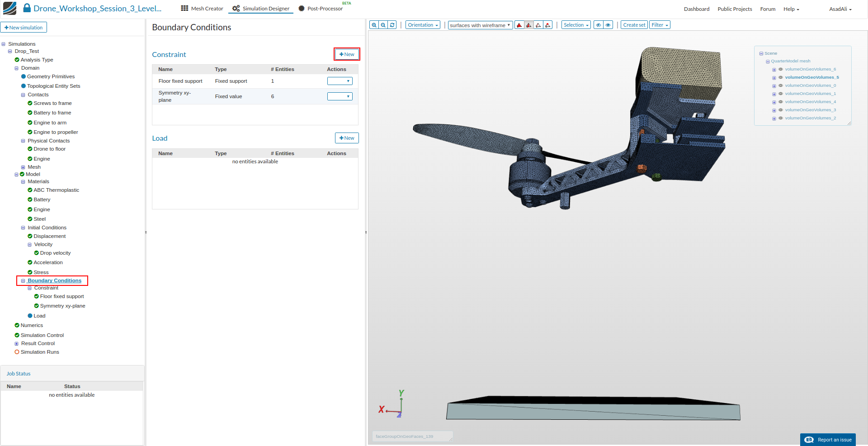Viewport: 868px width, 446px height.
Task: Click the crossed-out eye hide selection button
Action: pyautogui.click(x=599, y=25)
